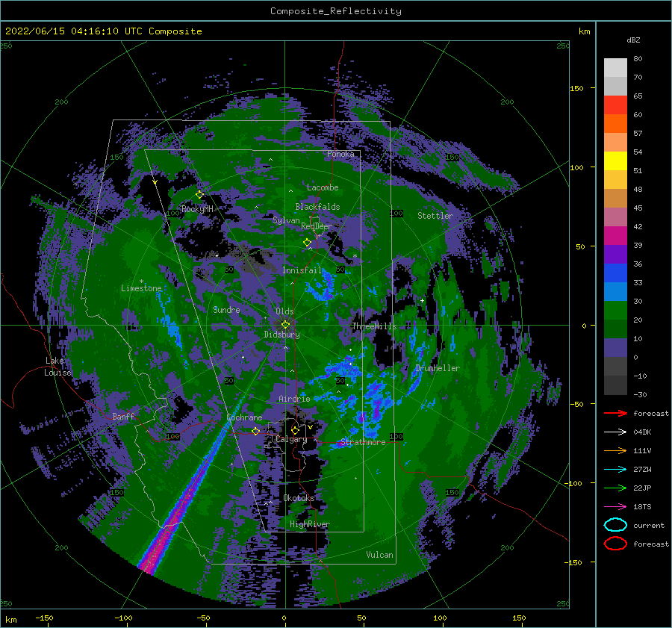This screenshot has height=628, width=672.
Task: Click the Okotoks label
Action: [299, 498]
